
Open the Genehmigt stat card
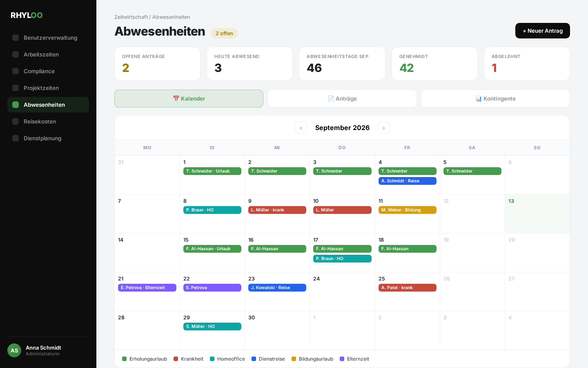pos(434,64)
